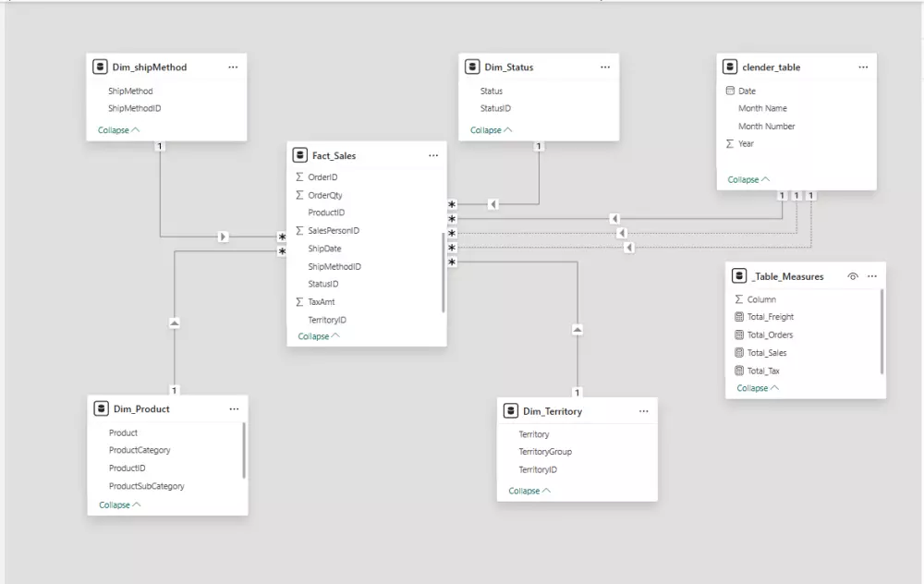Click the table icon in Dim_Product header

click(101, 408)
